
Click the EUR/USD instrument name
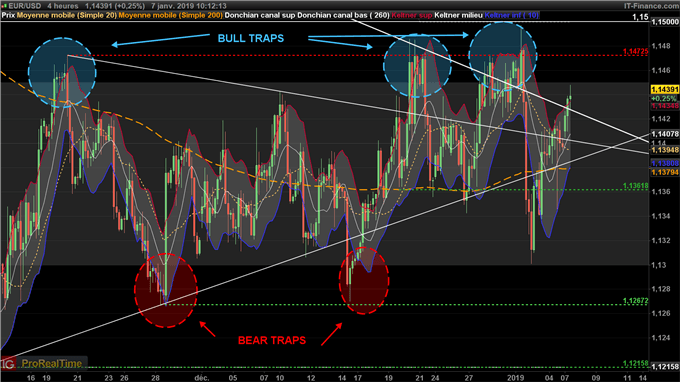tap(25, 6)
